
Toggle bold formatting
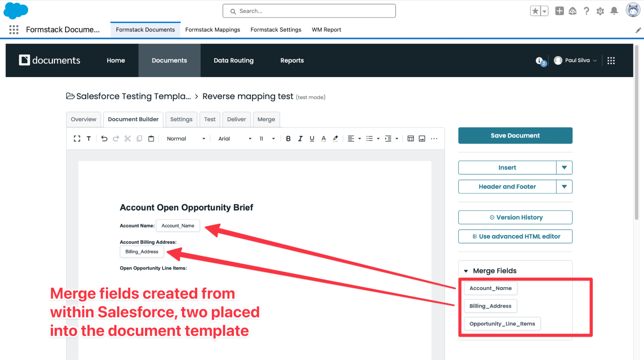[288, 139]
